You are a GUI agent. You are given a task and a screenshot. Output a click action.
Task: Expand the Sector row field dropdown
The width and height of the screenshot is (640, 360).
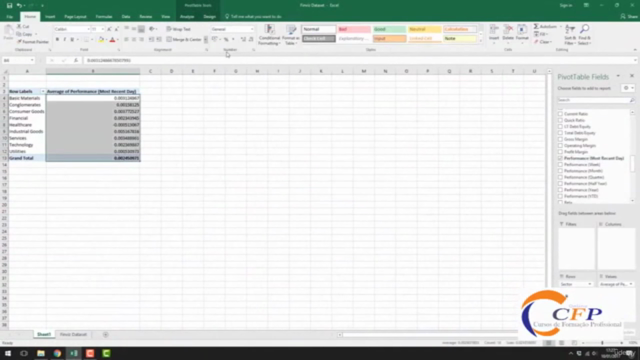(589, 284)
